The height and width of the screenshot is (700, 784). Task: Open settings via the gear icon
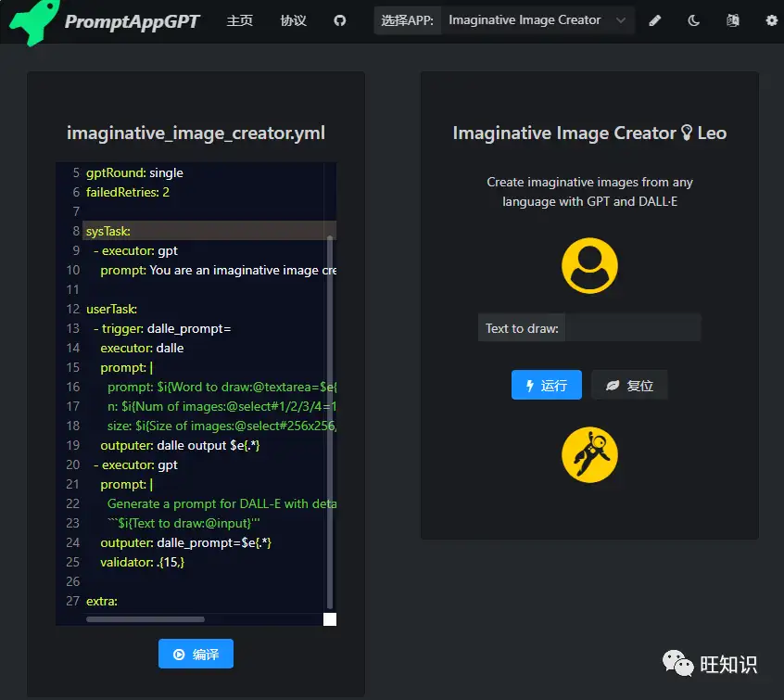tap(772, 20)
